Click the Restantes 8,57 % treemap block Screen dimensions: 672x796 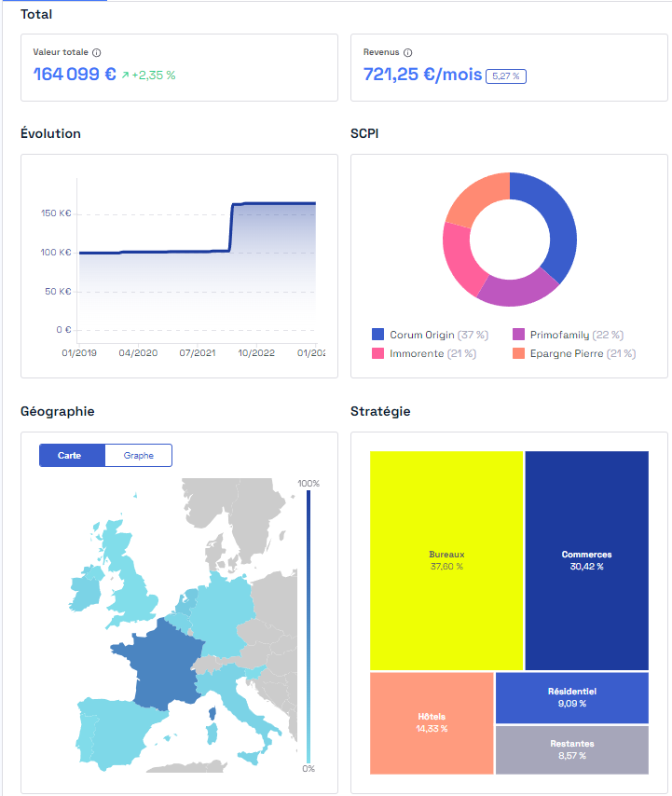pos(572,749)
